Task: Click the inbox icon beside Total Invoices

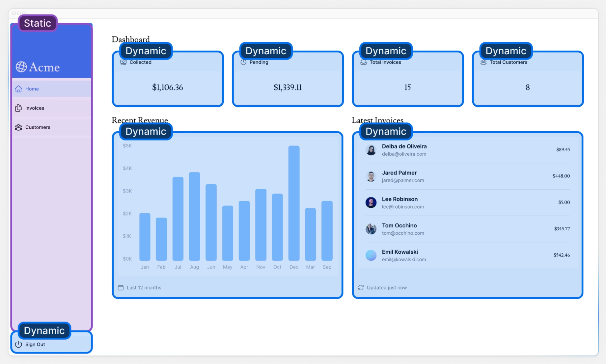Action: tap(363, 62)
